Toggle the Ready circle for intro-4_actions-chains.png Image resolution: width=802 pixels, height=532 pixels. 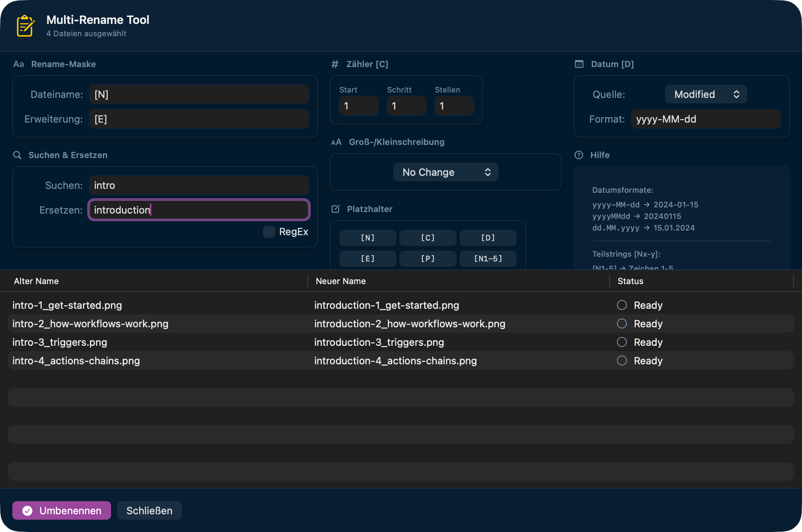coord(622,360)
